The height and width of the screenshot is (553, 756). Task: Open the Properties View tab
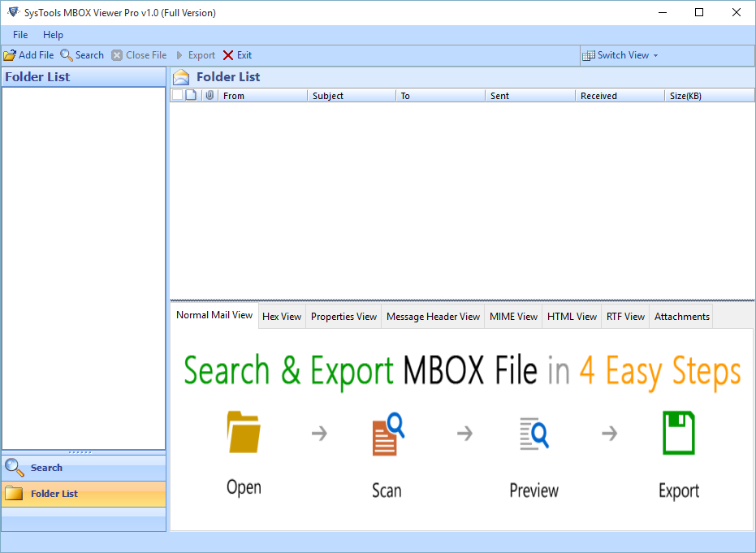(x=343, y=317)
